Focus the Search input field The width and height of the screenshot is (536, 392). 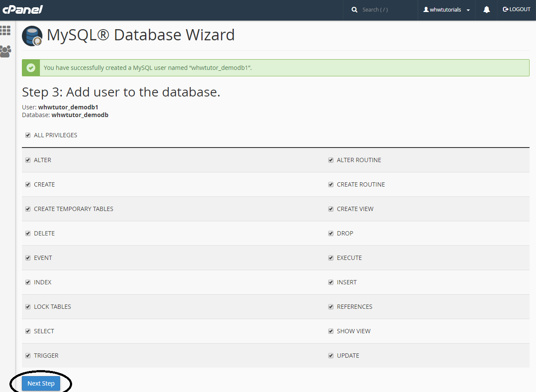[386, 9]
